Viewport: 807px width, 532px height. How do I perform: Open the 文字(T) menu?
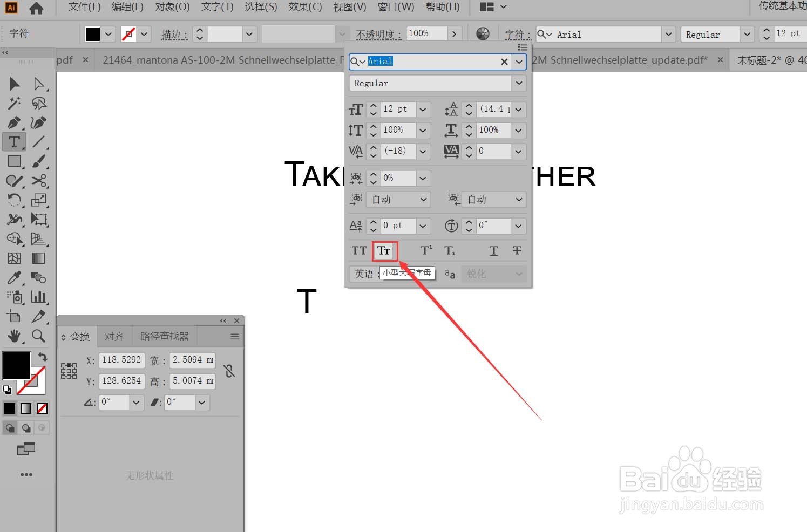click(217, 7)
